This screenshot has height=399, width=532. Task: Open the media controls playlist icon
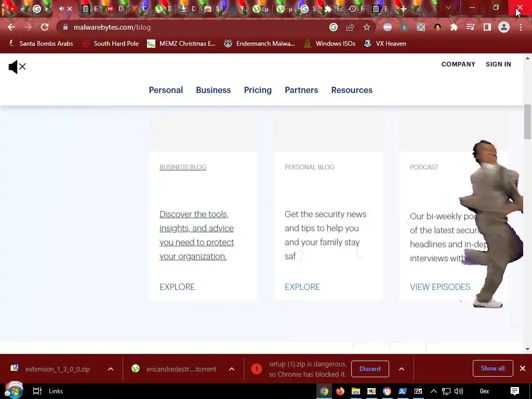[471, 27]
